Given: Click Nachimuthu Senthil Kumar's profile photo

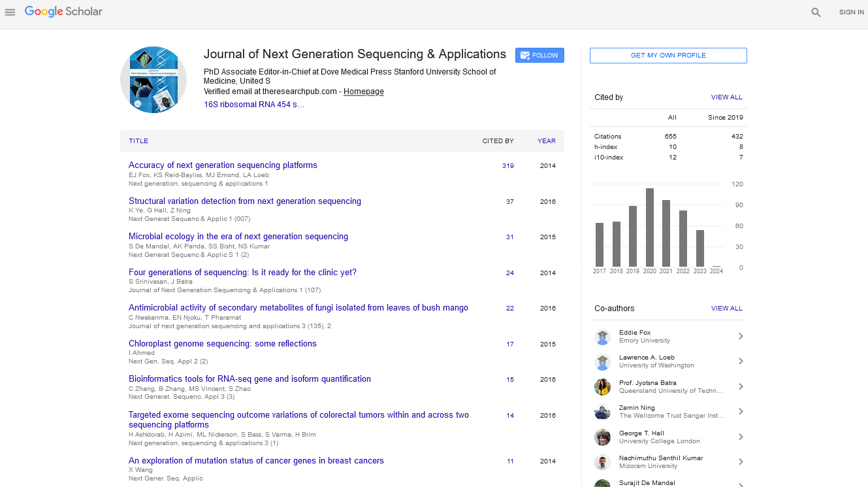Looking at the screenshot, I should (602, 462).
